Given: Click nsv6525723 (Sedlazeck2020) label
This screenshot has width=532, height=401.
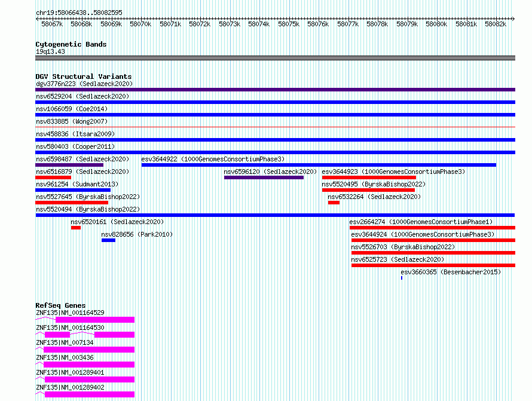Looking at the screenshot, I should (398, 259).
